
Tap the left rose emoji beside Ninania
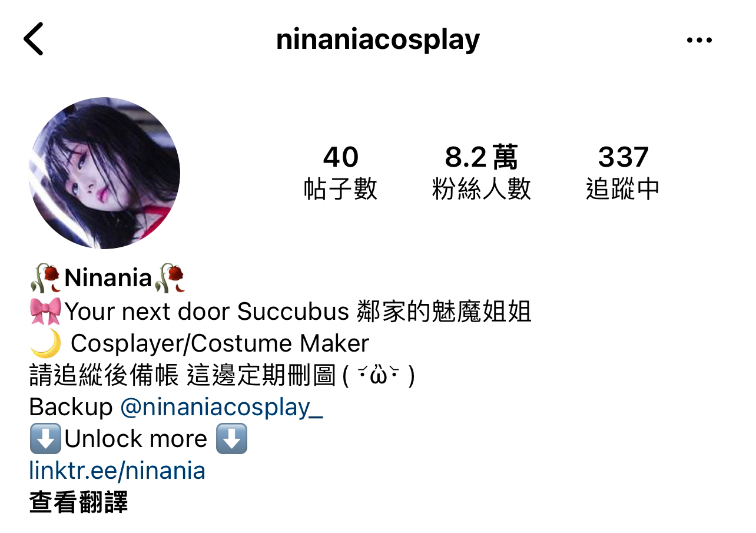tap(45, 278)
